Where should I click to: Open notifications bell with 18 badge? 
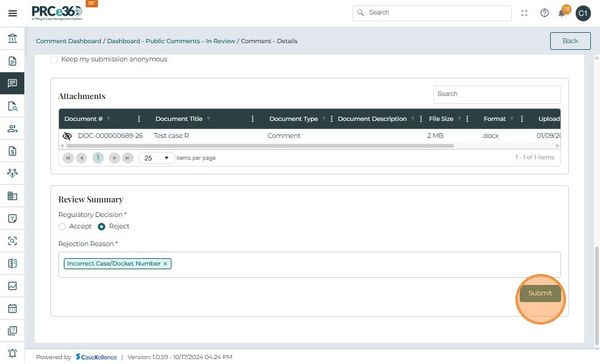[x=562, y=13]
